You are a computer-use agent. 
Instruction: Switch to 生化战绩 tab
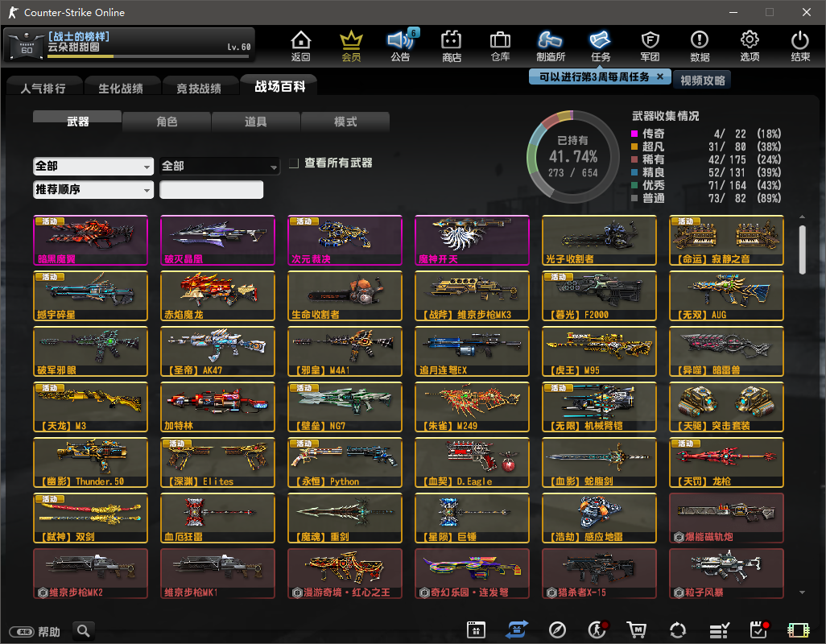121,88
